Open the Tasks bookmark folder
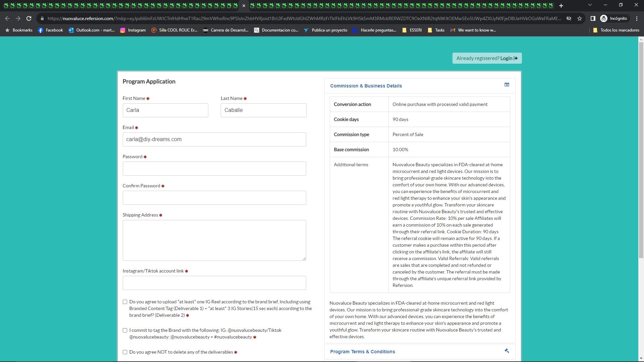644x362 pixels. 436,30
